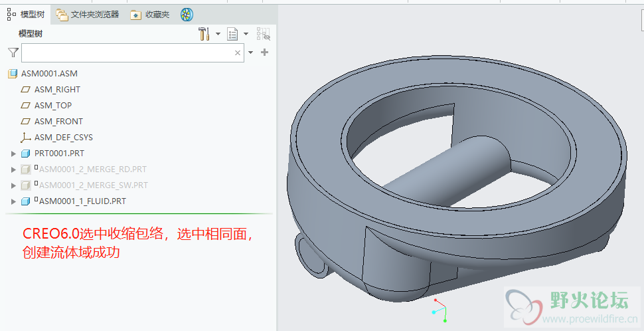Open model tree settings hammer icon

pyautogui.click(x=204, y=34)
